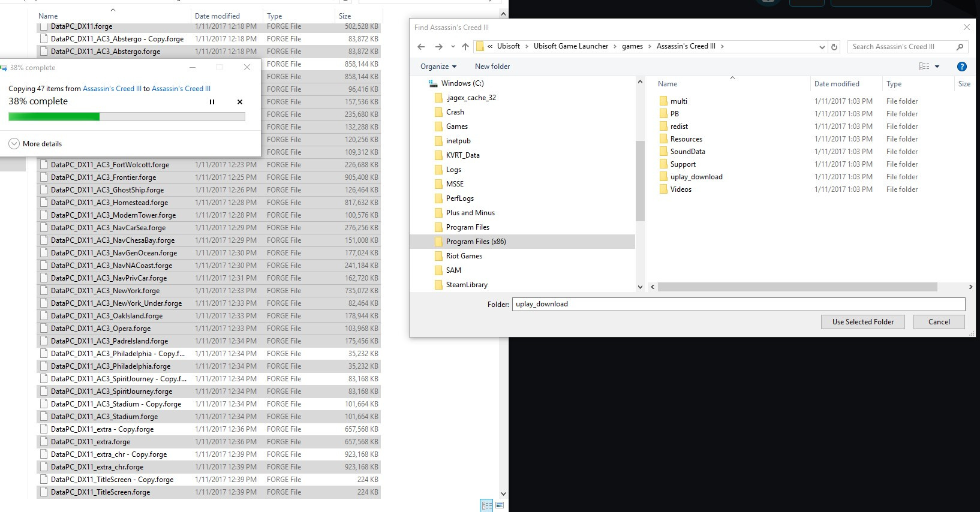Go back in the folder dialog
This screenshot has height=512, width=980.
tap(421, 47)
